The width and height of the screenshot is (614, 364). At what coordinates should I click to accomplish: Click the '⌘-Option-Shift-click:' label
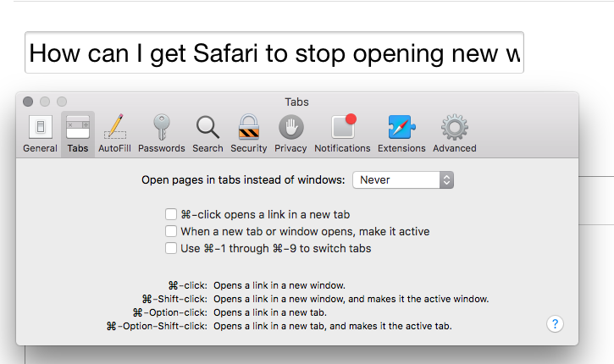157,326
